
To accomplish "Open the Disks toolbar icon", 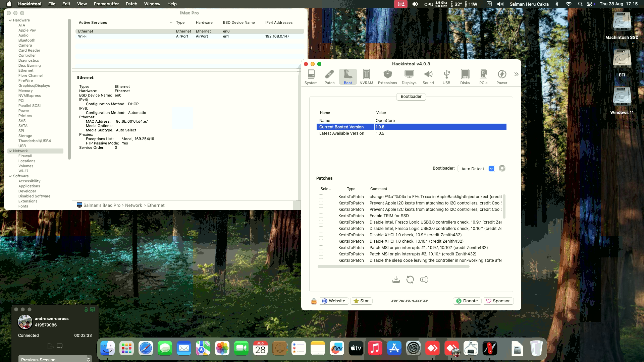I will (x=465, y=77).
